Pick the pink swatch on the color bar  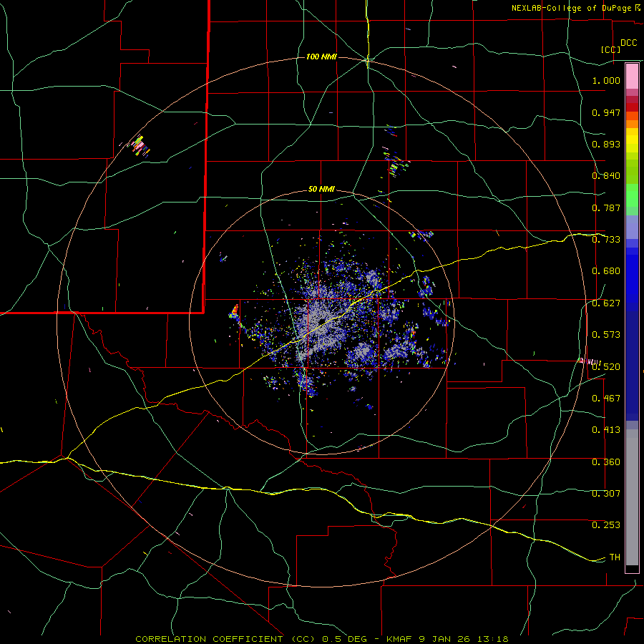[x=632, y=76]
